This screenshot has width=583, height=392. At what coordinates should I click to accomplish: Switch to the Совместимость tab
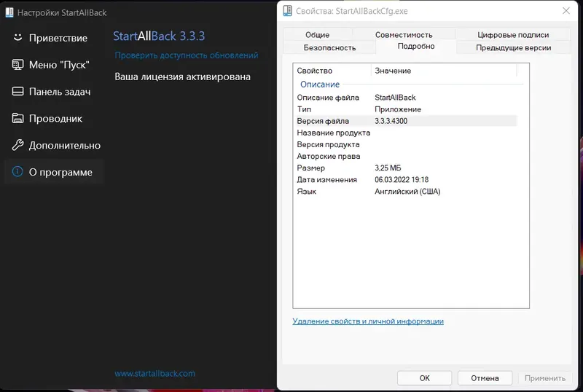coord(404,34)
